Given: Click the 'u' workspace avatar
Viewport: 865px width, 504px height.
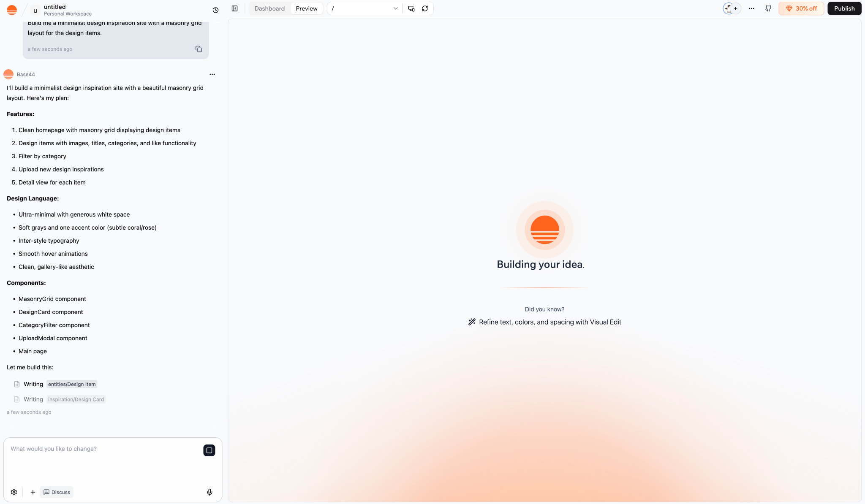Looking at the screenshot, I should tap(35, 11).
